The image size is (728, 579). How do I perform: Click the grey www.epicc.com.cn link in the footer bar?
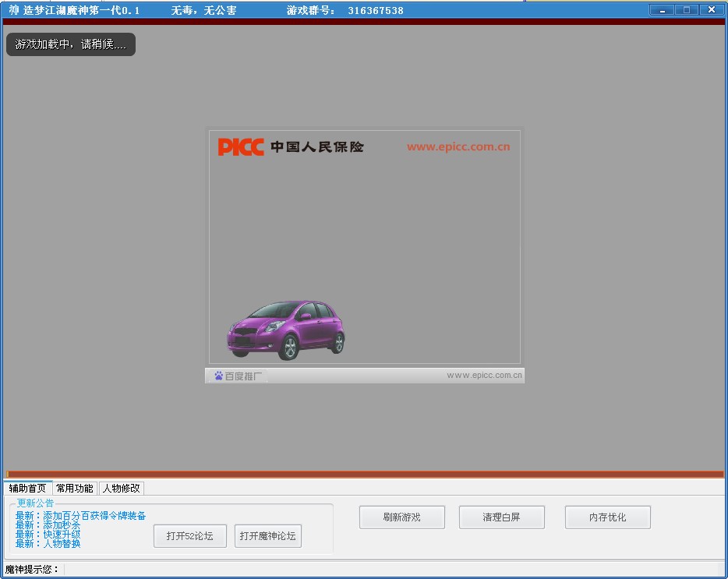484,375
